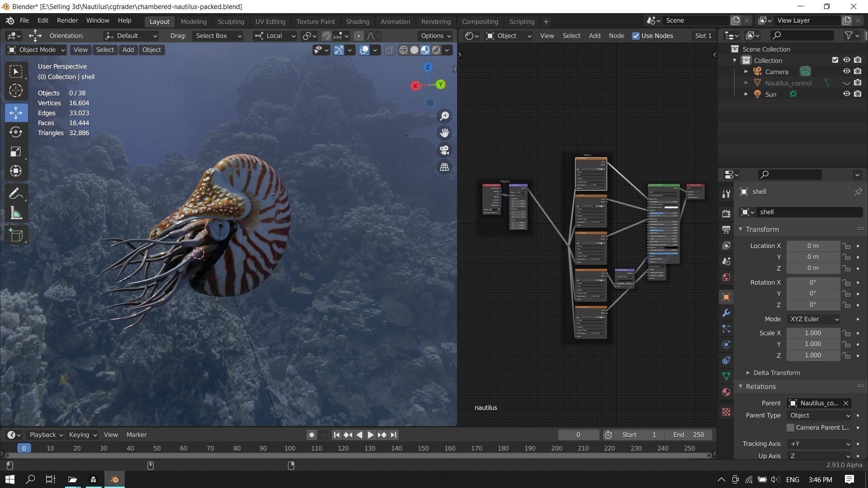Switch to the UV Editing workspace tab
Viewport: 868px width, 488px height.
pos(270,22)
